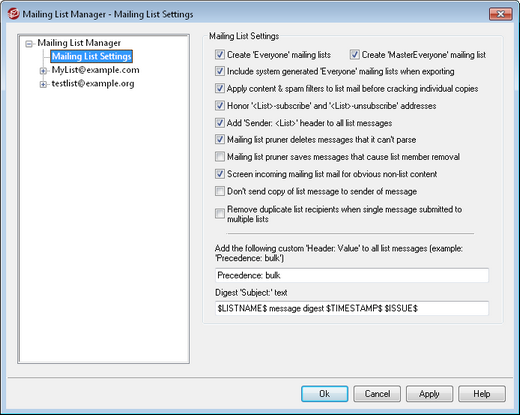Check Remove duplicate list recipients option

(220, 214)
